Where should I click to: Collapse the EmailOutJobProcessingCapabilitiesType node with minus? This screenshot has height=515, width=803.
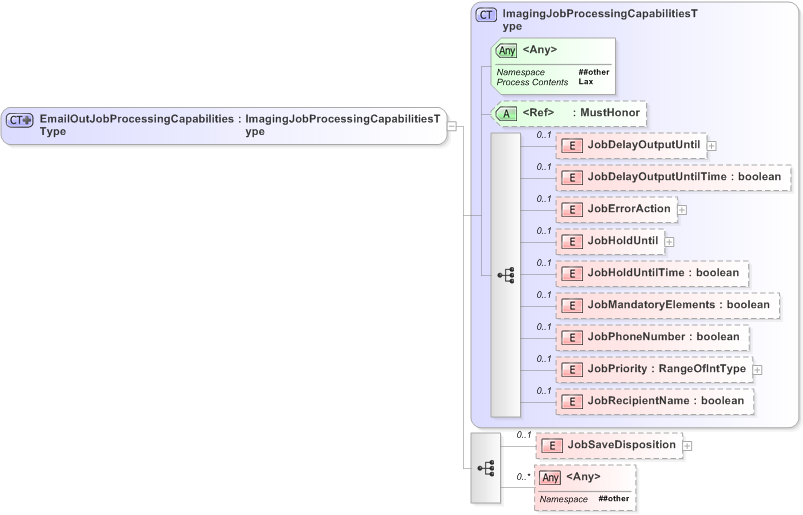point(452,126)
